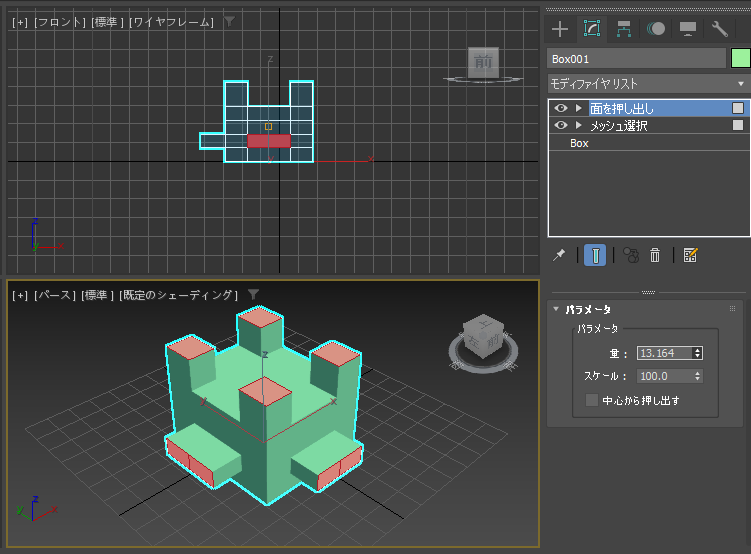Open the Create panel tab
Screen dimensions: 751x554
coord(559,29)
